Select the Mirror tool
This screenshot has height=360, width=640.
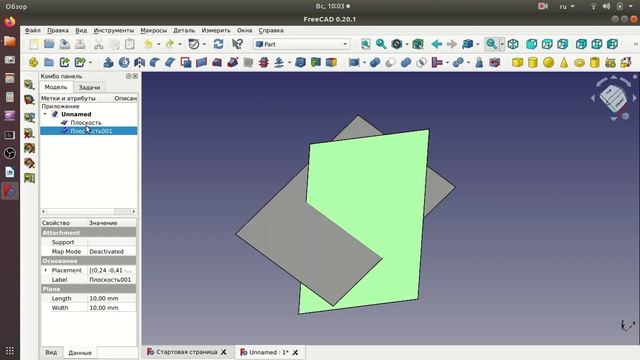139,62
